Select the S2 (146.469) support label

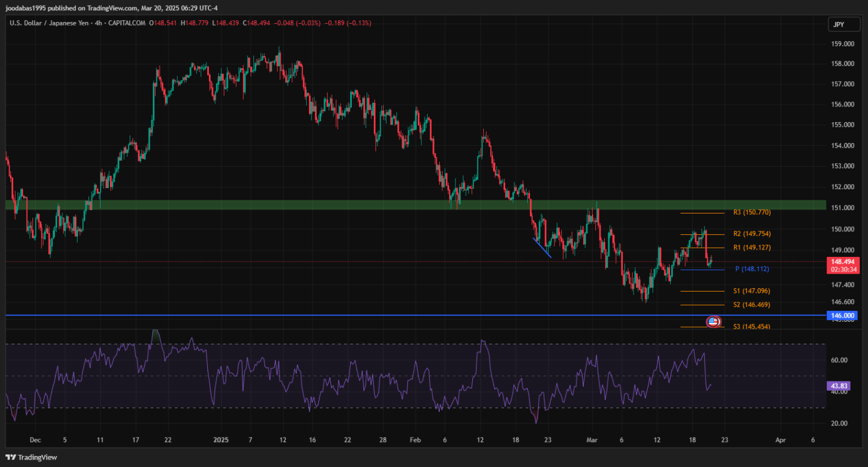752,304
